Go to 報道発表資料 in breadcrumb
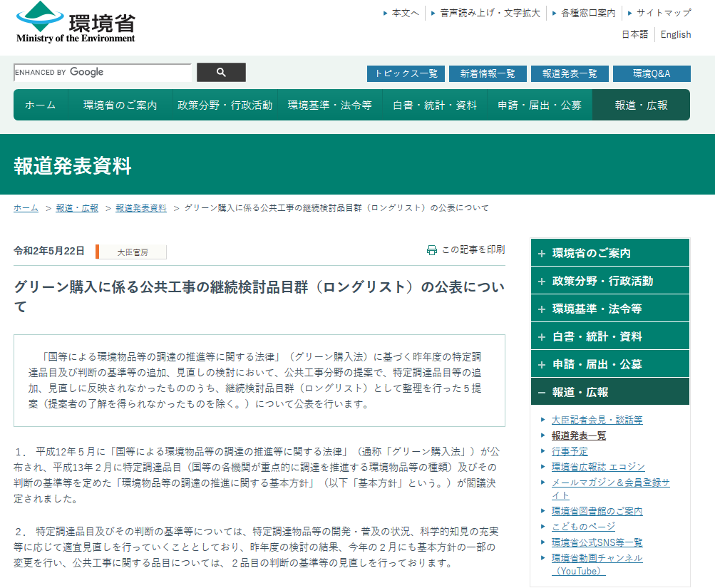 click(x=141, y=208)
